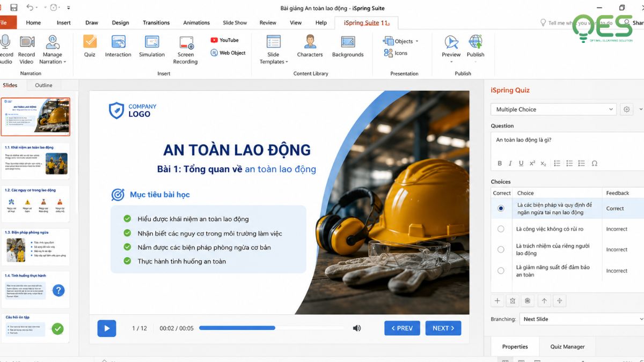644x362 pixels.
Task: Mark 'Là giảm năng suất' choice as correct
Action: coord(501,271)
